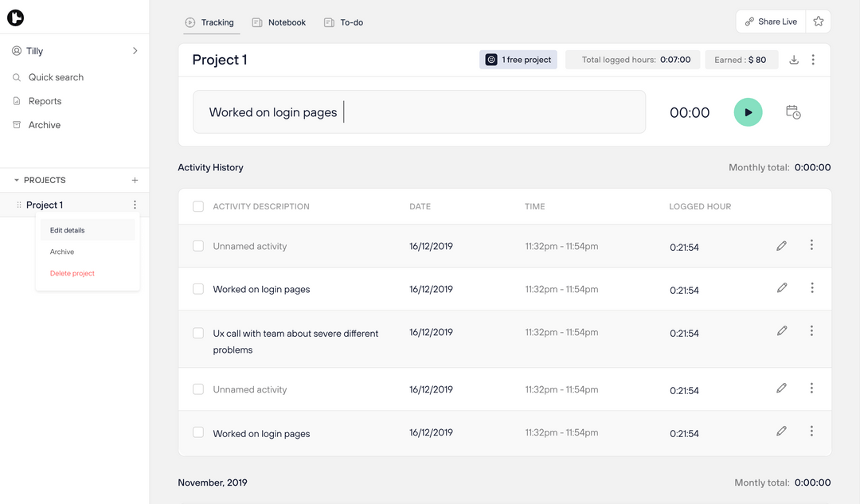Click the pencil icon on the last activity row
Viewport: 860px width, 504px height.
(781, 431)
